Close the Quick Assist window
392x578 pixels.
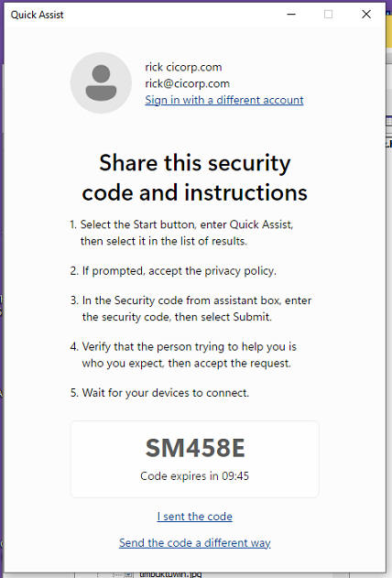point(366,15)
